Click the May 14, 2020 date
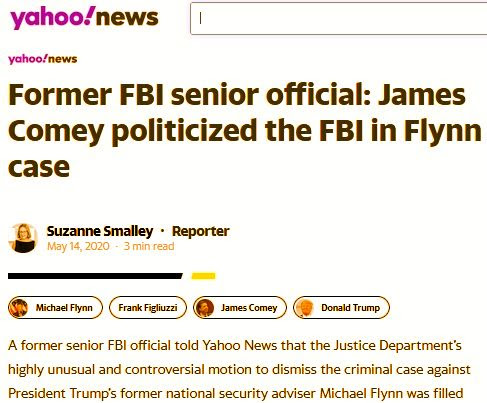The width and height of the screenshot is (487, 403). click(78, 246)
